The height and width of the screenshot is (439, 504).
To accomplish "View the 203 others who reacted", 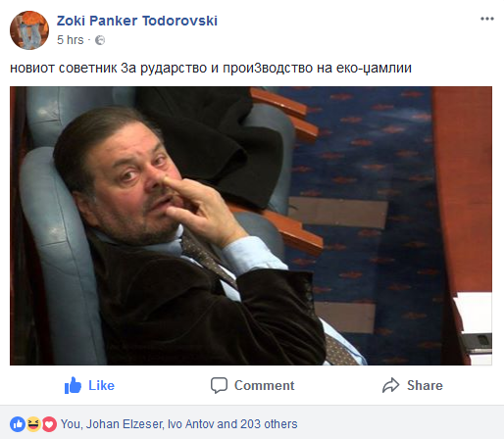I will [269, 424].
